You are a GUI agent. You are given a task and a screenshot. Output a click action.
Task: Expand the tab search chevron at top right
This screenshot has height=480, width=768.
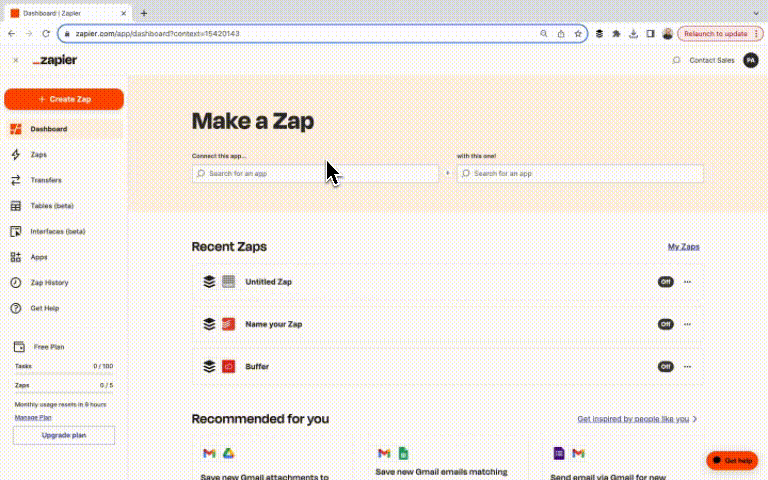[756, 14]
